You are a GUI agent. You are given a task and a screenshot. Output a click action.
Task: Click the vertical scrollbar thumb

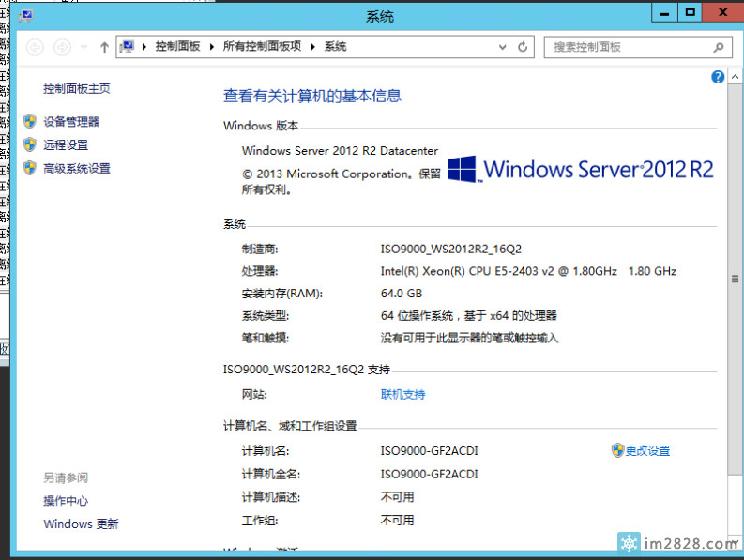point(736,279)
